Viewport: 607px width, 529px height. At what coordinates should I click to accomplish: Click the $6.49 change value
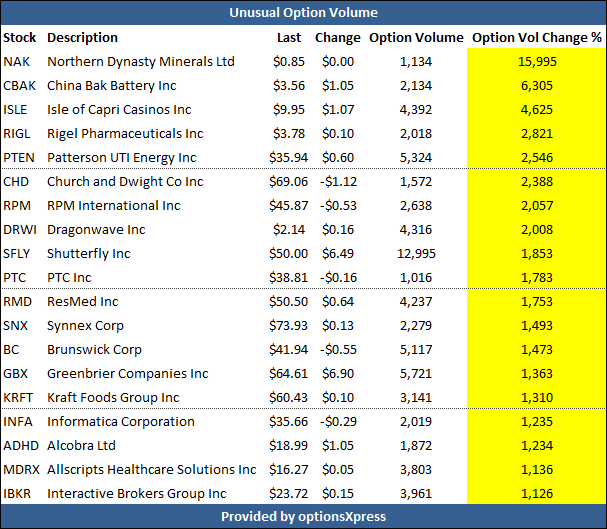click(x=338, y=253)
